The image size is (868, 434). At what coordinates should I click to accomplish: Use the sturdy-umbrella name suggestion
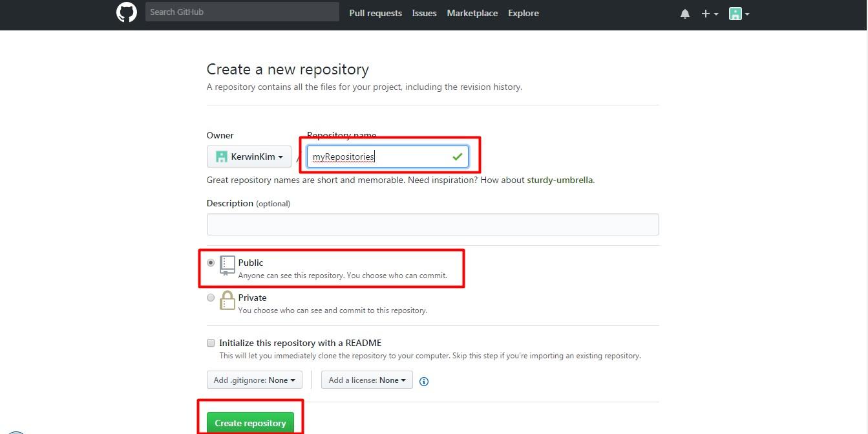pyautogui.click(x=560, y=180)
